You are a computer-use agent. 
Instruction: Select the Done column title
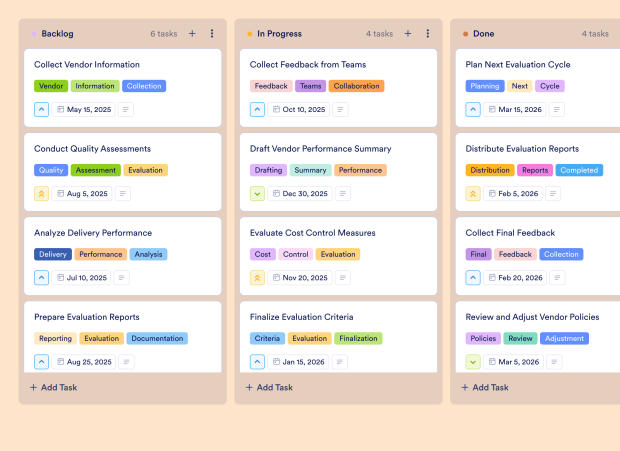pos(483,34)
